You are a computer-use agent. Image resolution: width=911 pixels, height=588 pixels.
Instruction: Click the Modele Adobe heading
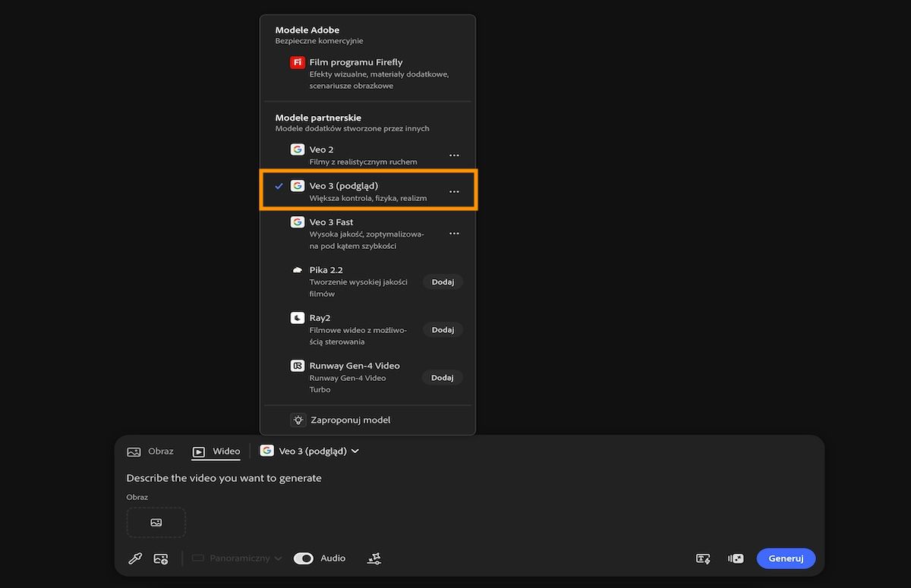[307, 30]
